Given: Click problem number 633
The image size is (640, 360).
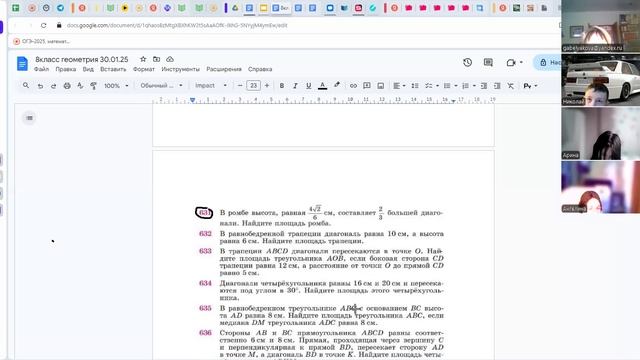Looking at the screenshot, I should [205, 251].
